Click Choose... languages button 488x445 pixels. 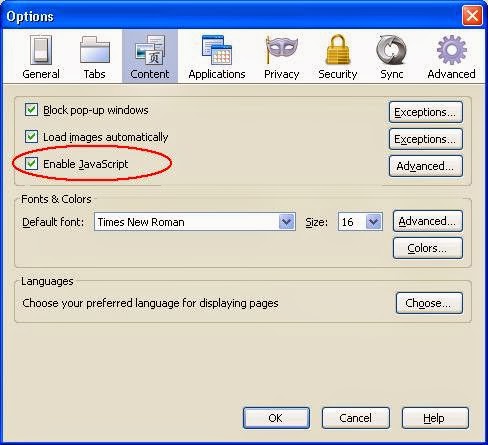pos(429,303)
